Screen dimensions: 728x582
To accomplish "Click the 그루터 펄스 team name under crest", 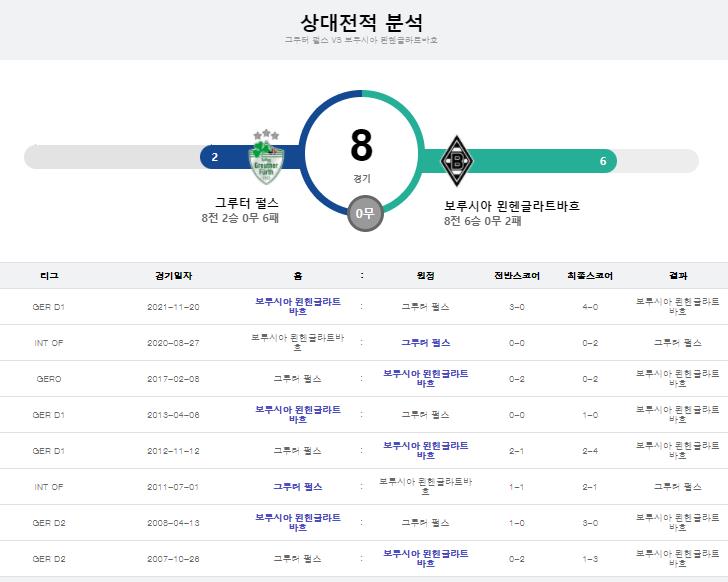I will (247, 203).
